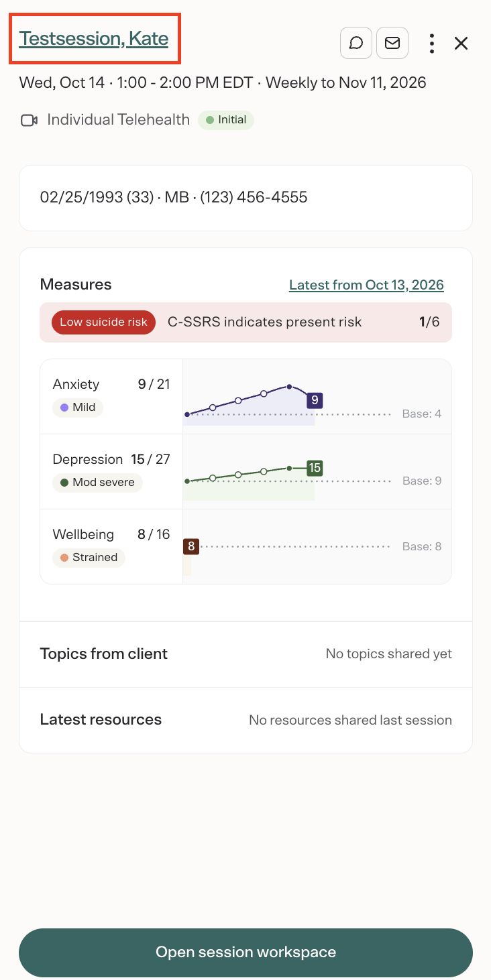Select the Low suicide risk badge

point(103,322)
